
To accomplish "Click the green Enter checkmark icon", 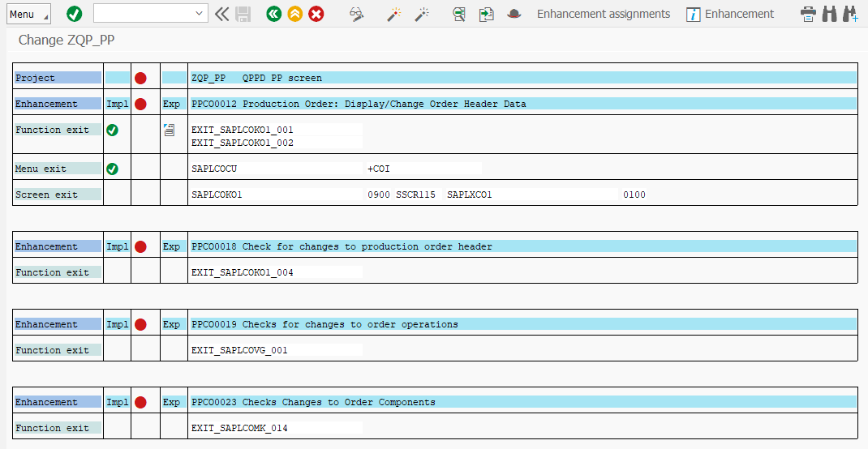I will 74,14.
